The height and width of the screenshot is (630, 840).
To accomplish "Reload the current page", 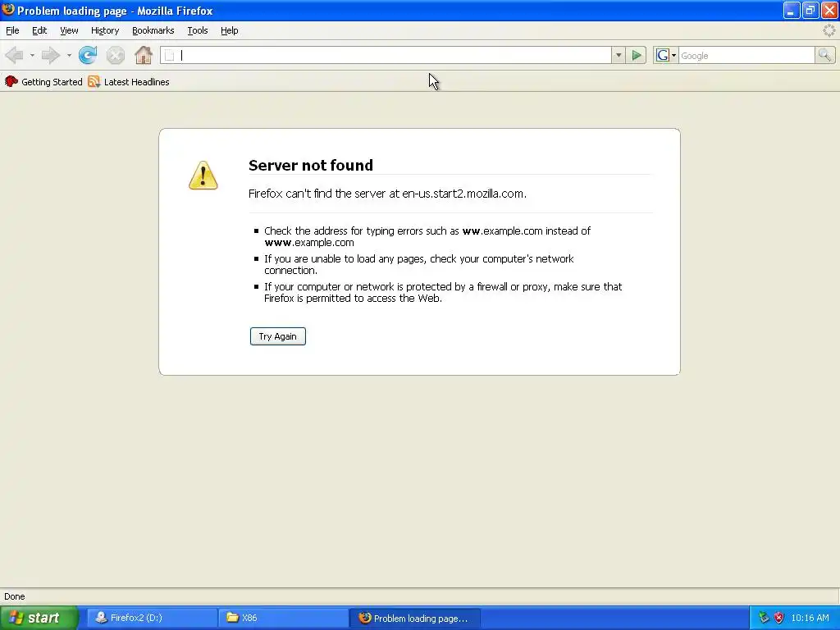I will pyautogui.click(x=88, y=55).
